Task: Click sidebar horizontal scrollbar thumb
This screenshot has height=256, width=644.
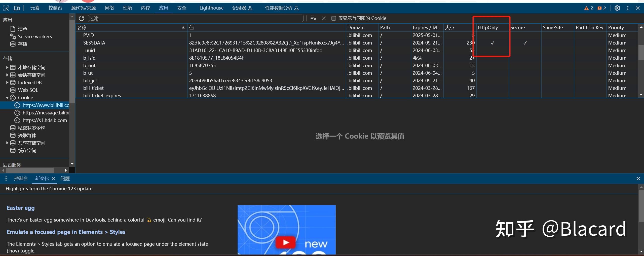Action: (30, 170)
